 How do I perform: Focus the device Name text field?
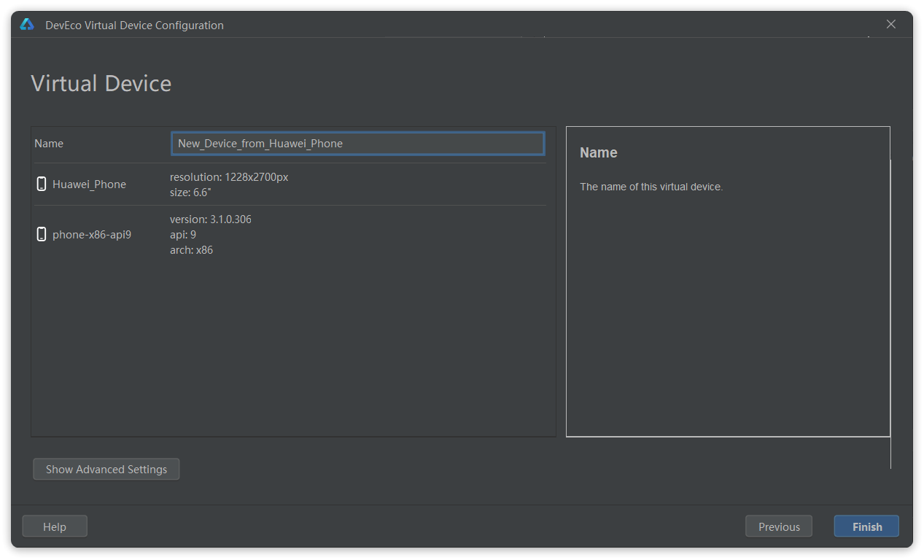click(x=357, y=144)
